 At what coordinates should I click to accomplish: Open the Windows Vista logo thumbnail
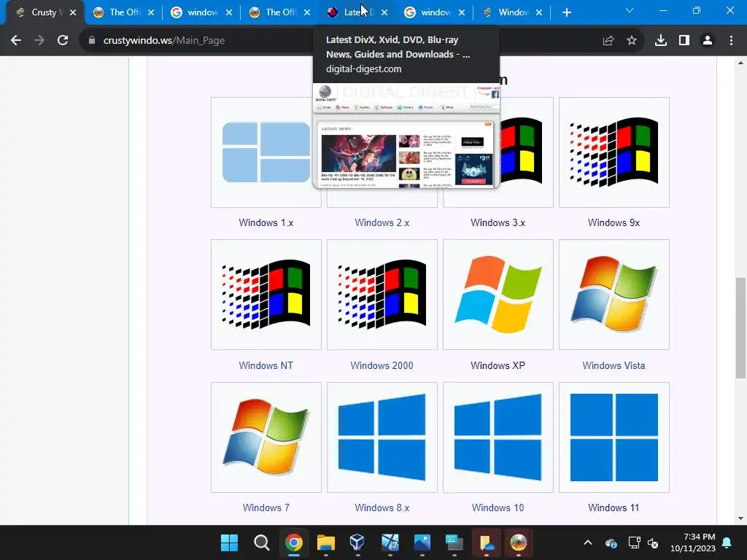614,295
